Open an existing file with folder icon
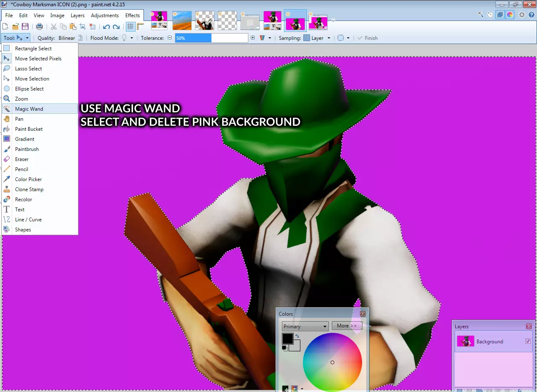This screenshot has height=392, width=537. point(16,26)
